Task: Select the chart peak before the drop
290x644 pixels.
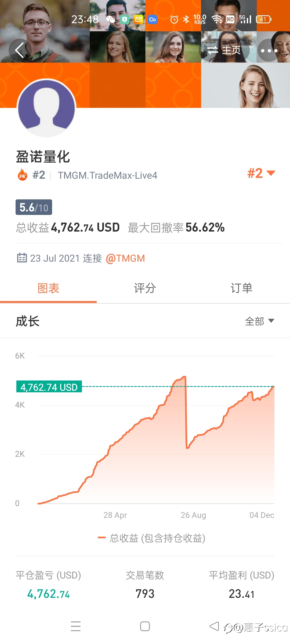Action: click(184, 377)
